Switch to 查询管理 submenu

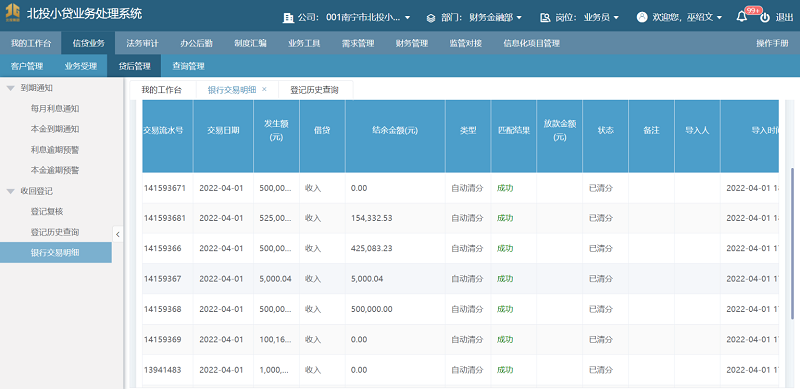(188, 66)
